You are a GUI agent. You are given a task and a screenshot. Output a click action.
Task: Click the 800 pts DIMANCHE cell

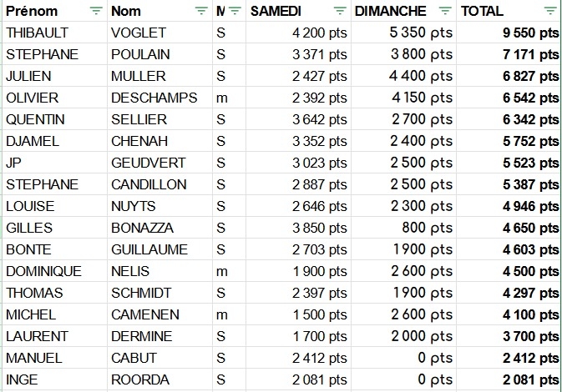coord(433,228)
